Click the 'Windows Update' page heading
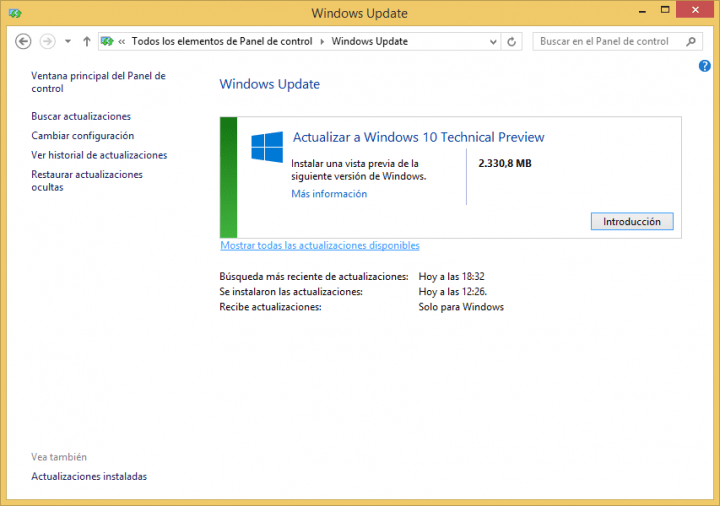The height and width of the screenshot is (506, 720). (x=270, y=84)
